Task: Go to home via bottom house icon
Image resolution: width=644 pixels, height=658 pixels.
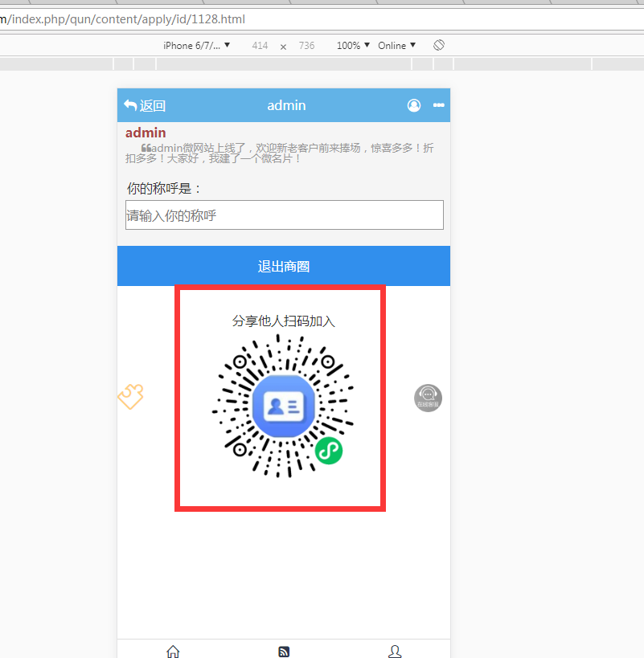Action: coord(173,652)
